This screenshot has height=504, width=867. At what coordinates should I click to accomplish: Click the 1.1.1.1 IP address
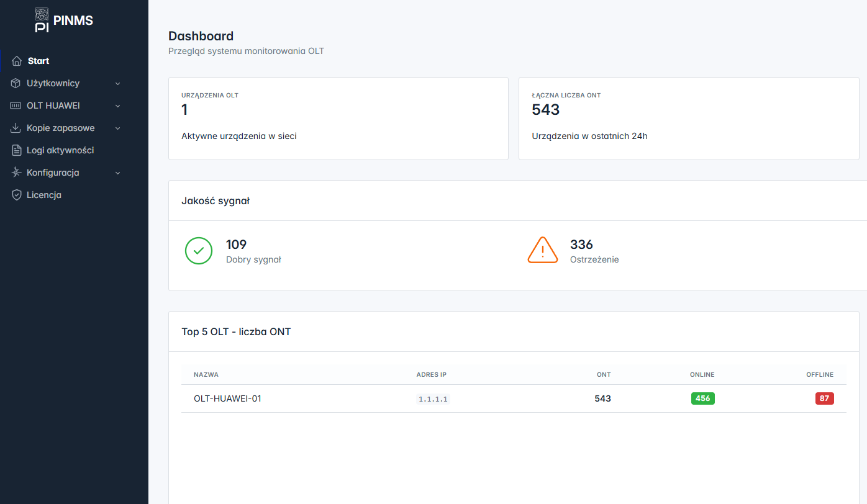[433, 399]
